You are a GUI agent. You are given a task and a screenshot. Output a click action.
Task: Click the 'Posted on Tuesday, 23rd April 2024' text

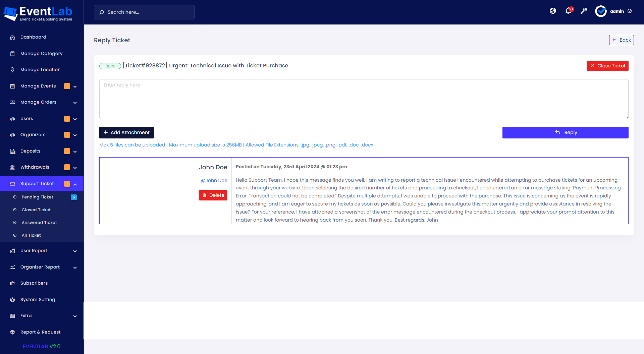[291, 167]
